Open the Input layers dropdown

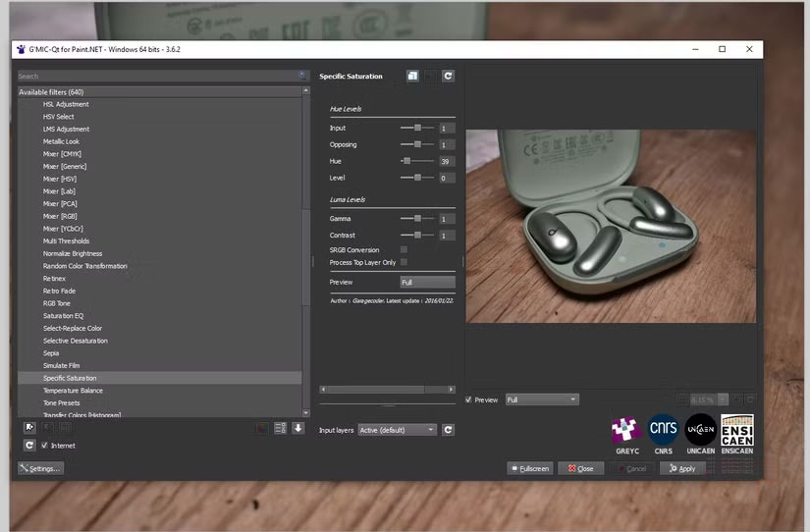397,430
